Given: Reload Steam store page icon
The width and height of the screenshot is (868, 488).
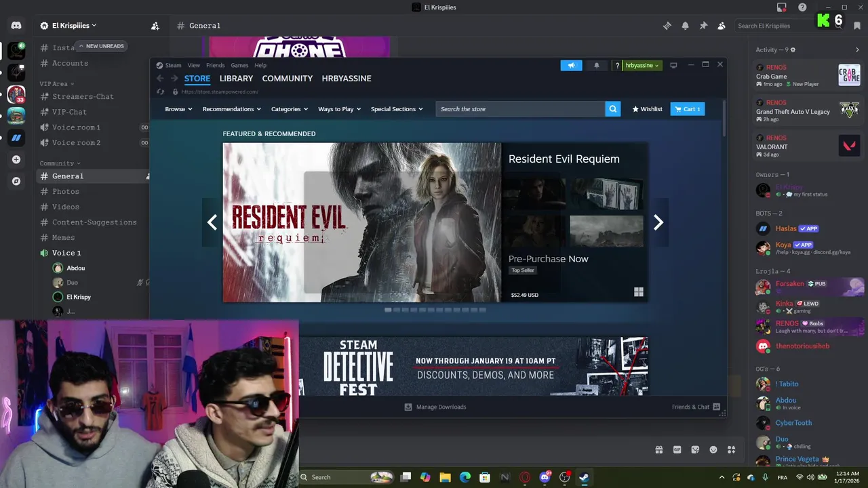Looking at the screenshot, I should (160, 91).
